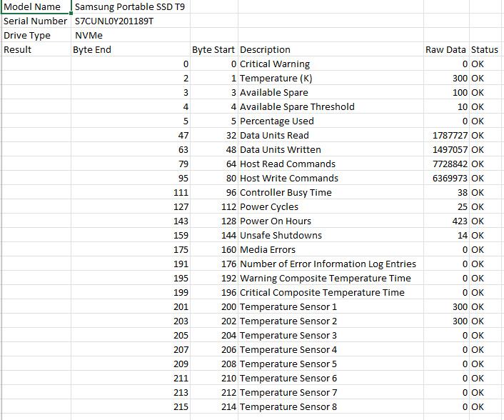Click the 'Critical Warning' description cell
The height and width of the screenshot is (420, 504).
331,64
